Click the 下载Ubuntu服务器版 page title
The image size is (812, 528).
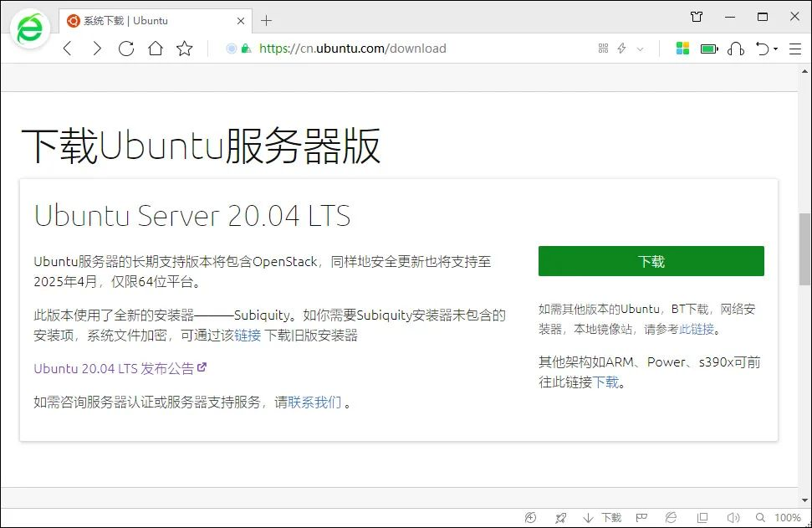[201, 146]
